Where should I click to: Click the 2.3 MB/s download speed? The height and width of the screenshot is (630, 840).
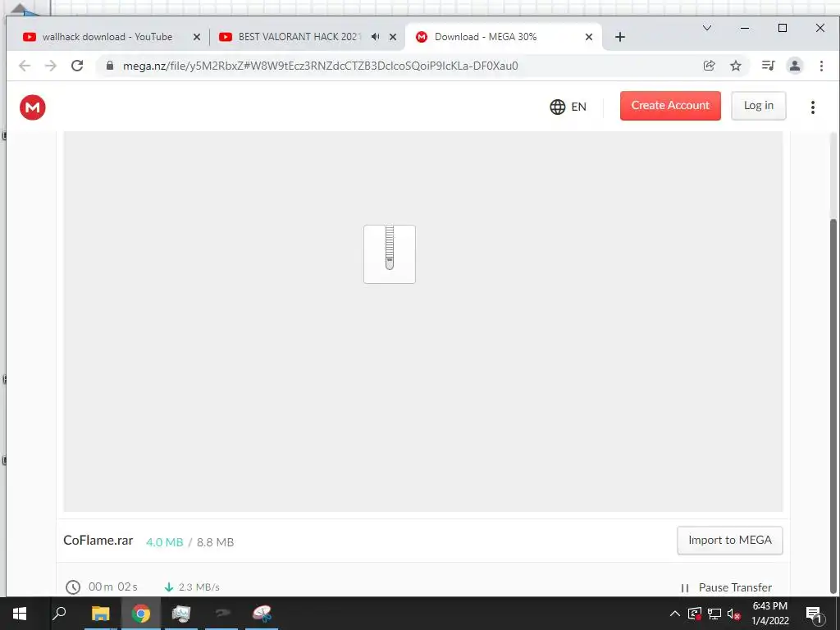199,587
